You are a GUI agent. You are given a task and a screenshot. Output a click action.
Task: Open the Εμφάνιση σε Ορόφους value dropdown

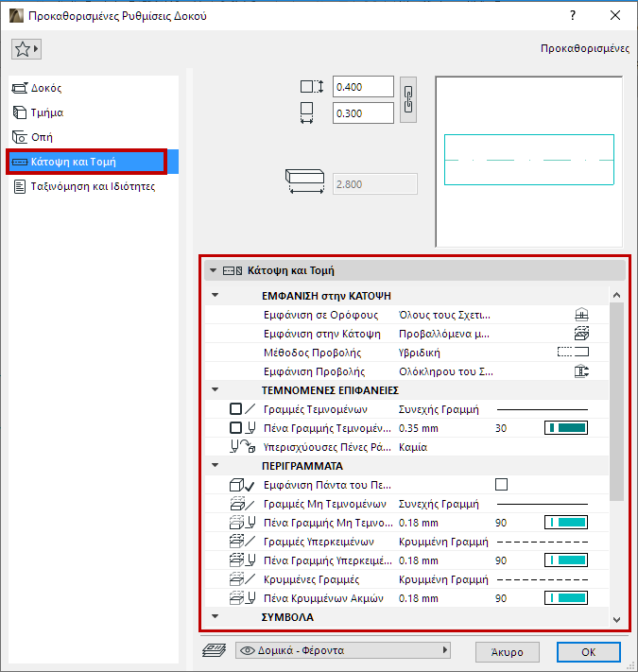click(x=444, y=315)
